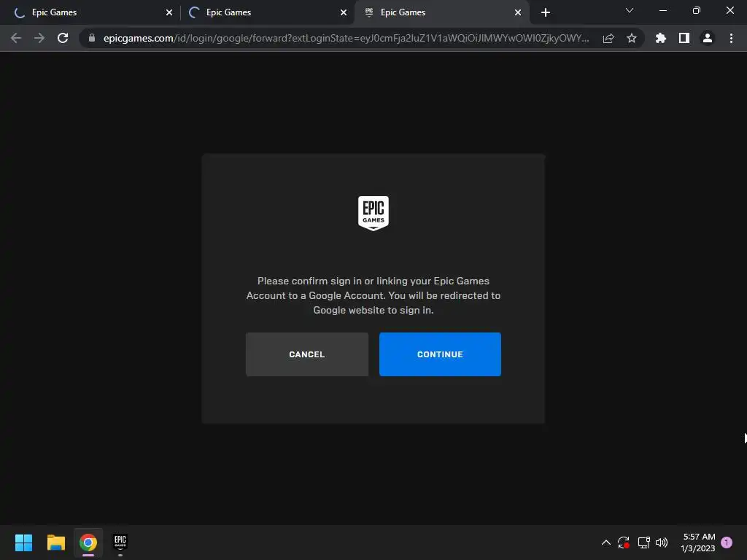747x560 pixels.
Task: Open the clock showing 5:57 AM
Action: pyautogui.click(x=698, y=542)
